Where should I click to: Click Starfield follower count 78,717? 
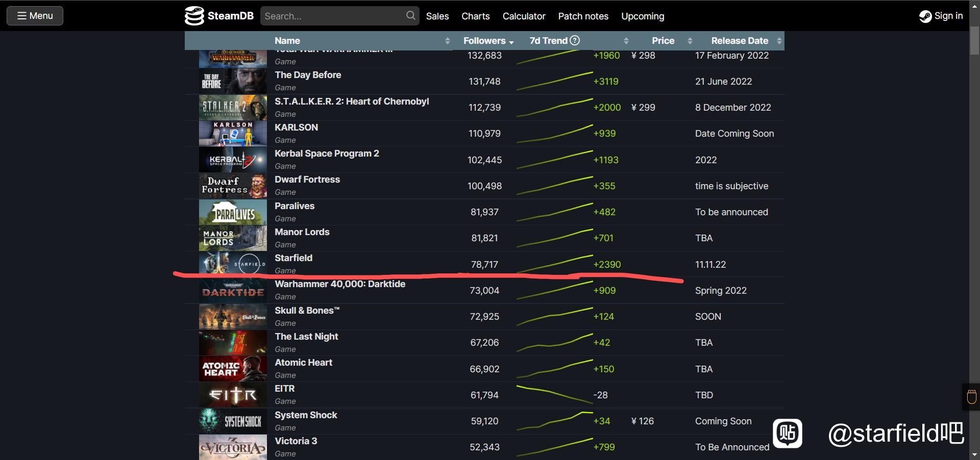pyautogui.click(x=484, y=265)
